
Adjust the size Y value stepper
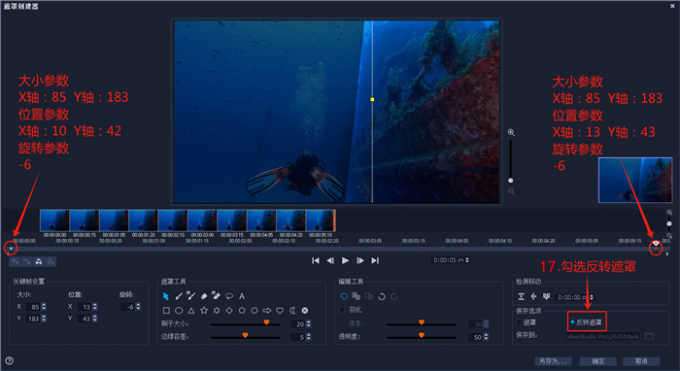[x=44, y=318]
